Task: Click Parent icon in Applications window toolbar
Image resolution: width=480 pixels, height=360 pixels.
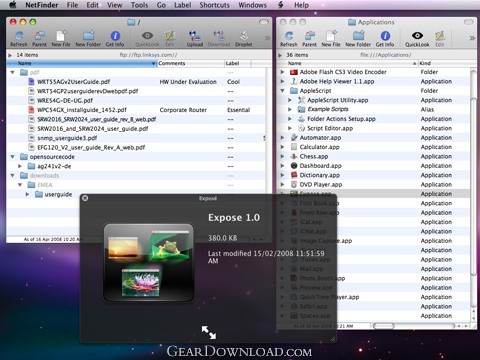Action: [309, 36]
